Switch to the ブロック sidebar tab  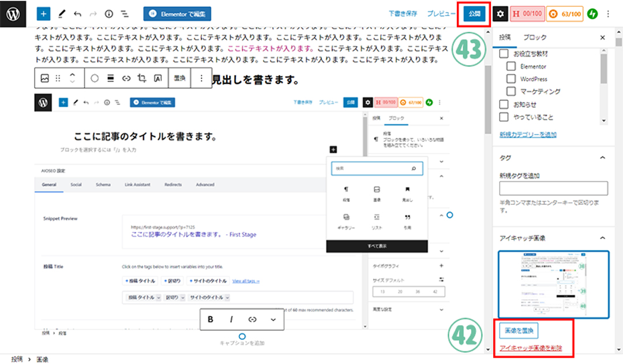[x=534, y=37]
